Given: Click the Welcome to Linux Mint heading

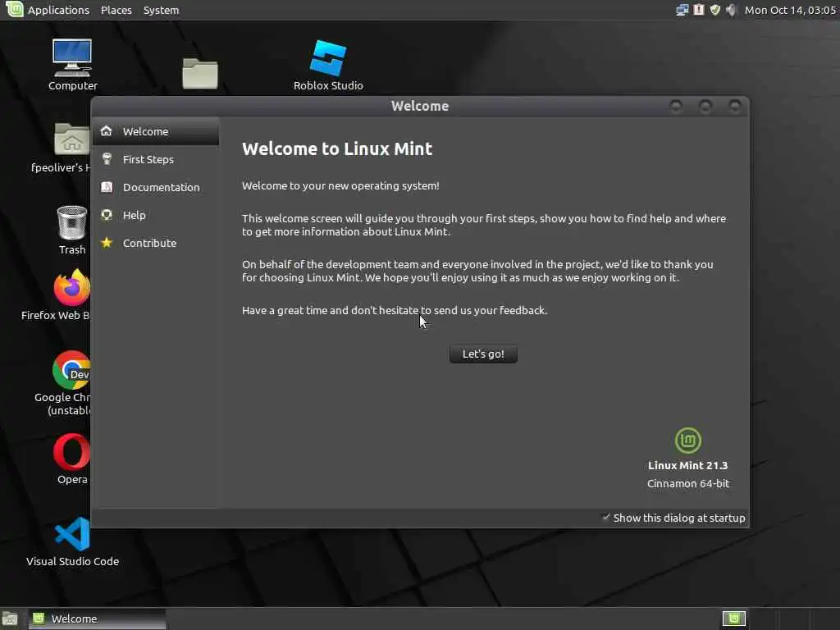Looking at the screenshot, I should tap(337, 148).
